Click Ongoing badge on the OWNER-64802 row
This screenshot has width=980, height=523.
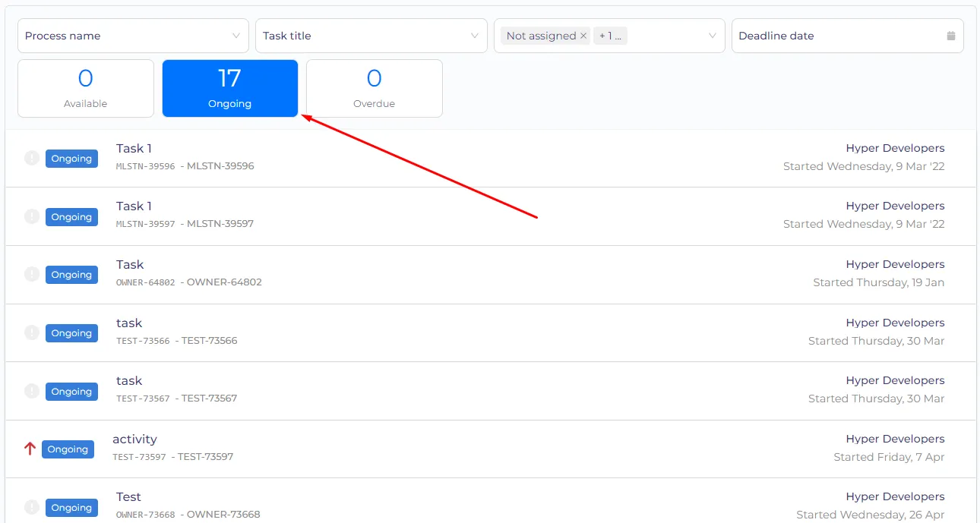[71, 275]
